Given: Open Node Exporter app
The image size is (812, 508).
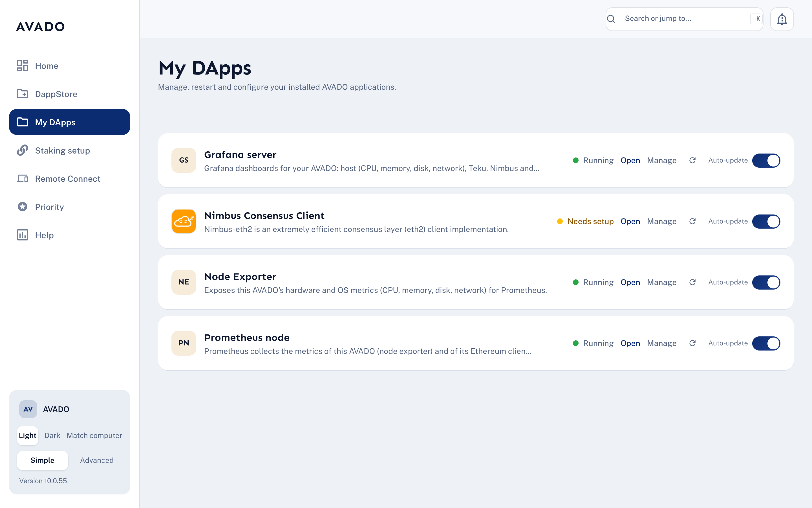Looking at the screenshot, I should 630,282.
